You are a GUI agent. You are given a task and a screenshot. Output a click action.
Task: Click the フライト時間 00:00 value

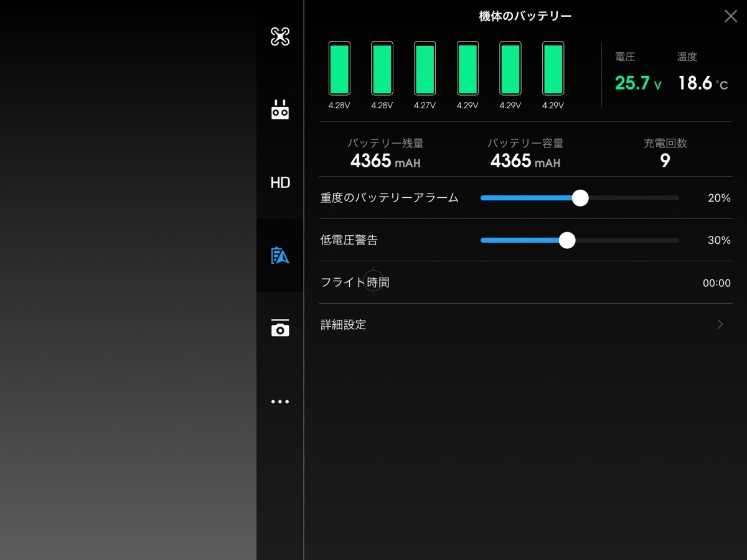point(716,283)
